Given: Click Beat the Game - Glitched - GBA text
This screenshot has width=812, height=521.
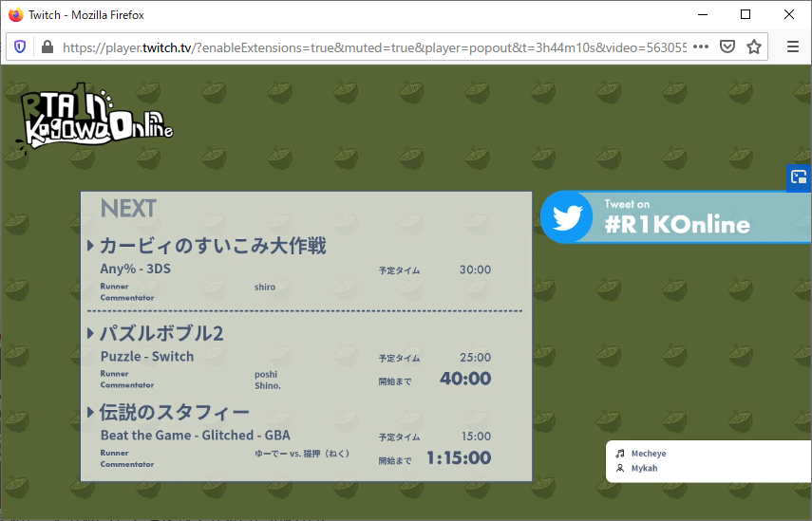Looking at the screenshot, I should [196, 435].
